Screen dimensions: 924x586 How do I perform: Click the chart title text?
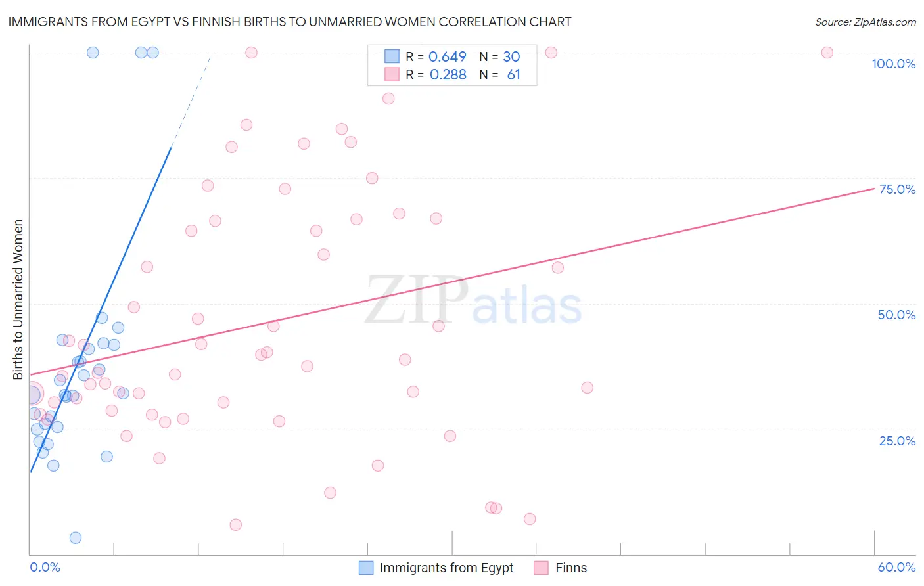[290, 22]
